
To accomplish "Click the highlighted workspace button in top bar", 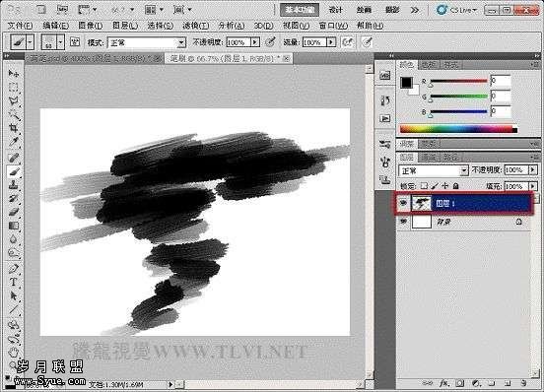I will pos(300,10).
